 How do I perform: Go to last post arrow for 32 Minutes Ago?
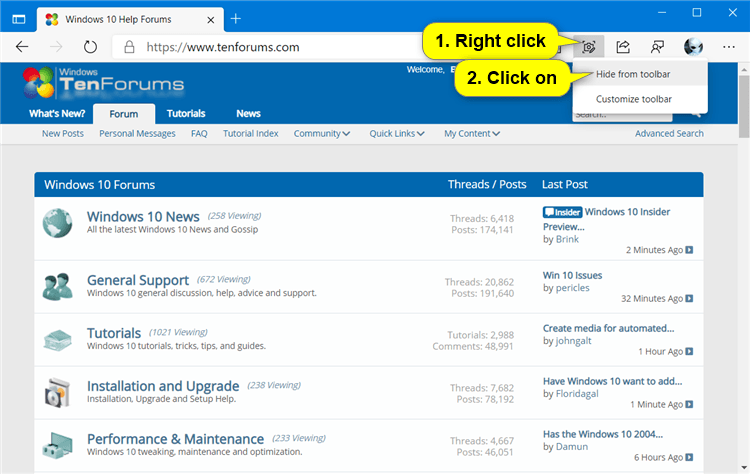(x=689, y=298)
